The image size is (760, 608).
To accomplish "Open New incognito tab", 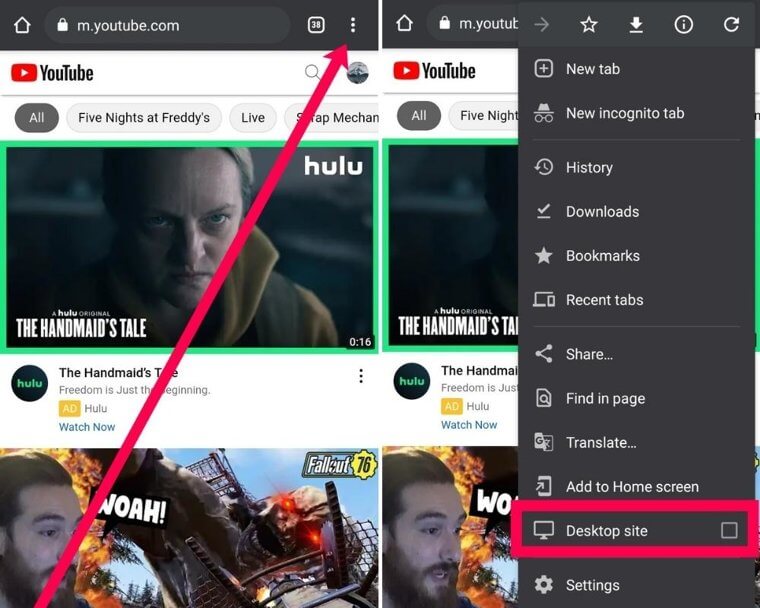I will click(x=636, y=113).
